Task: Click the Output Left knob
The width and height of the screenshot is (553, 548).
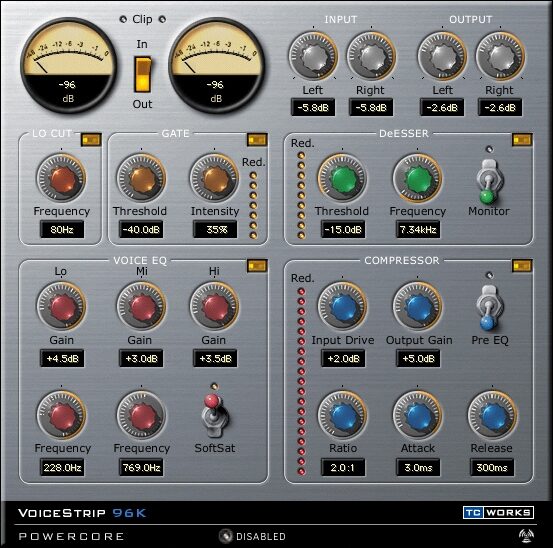Action: click(442, 56)
